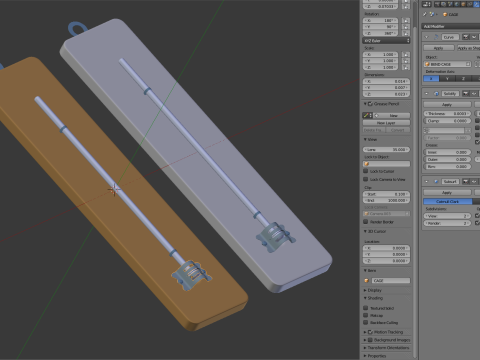The width and height of the screenshot is (480, 360).
Task: Click the Solidify Clamp slider
Action: [x=447, y=121]
